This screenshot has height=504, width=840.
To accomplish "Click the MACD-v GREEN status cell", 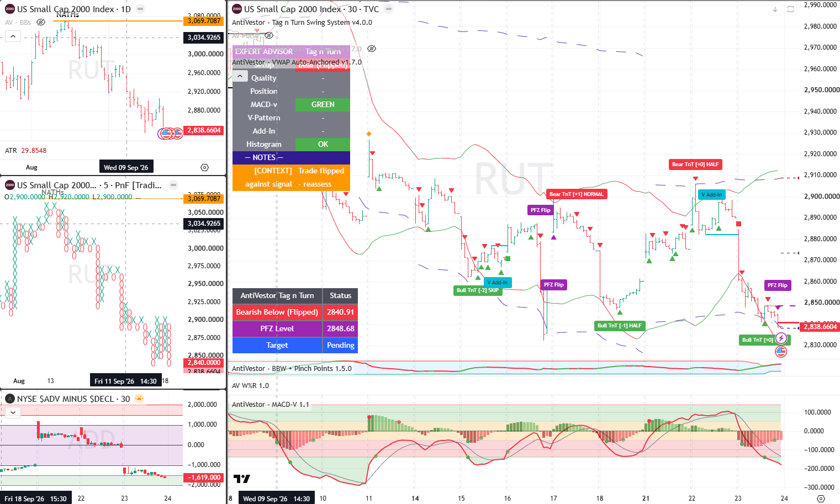I will click(x=323, y=104).
